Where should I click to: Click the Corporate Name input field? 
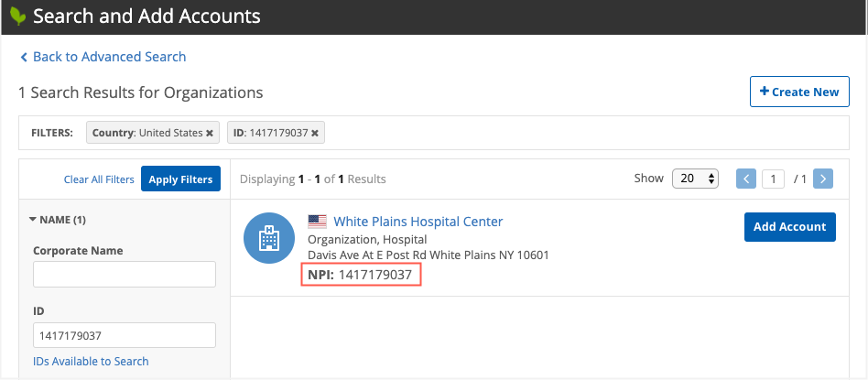click(125, 275)
